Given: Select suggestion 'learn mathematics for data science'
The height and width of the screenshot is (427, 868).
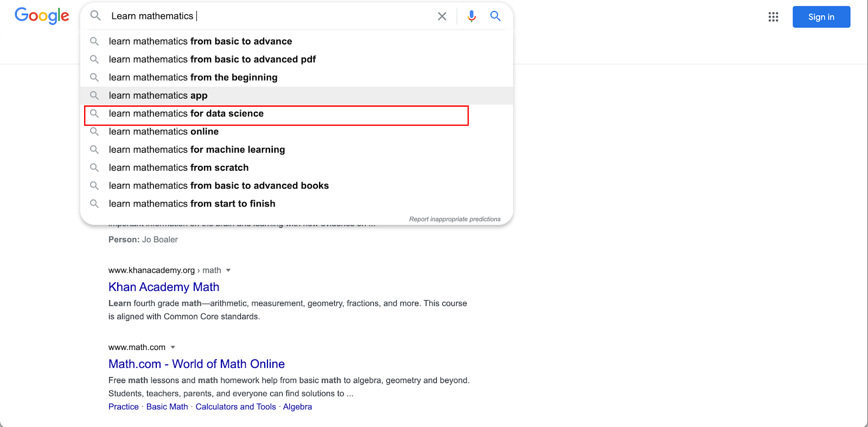Looking at the screenshot, I should point(186,114).
